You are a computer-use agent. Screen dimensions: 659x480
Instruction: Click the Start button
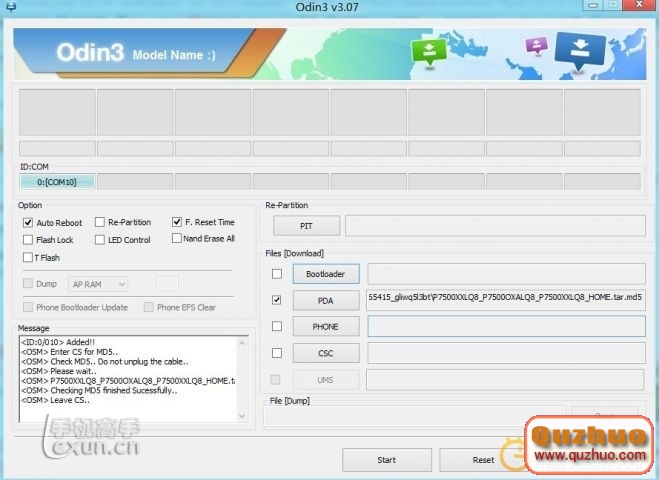click(x=387, y=460)
